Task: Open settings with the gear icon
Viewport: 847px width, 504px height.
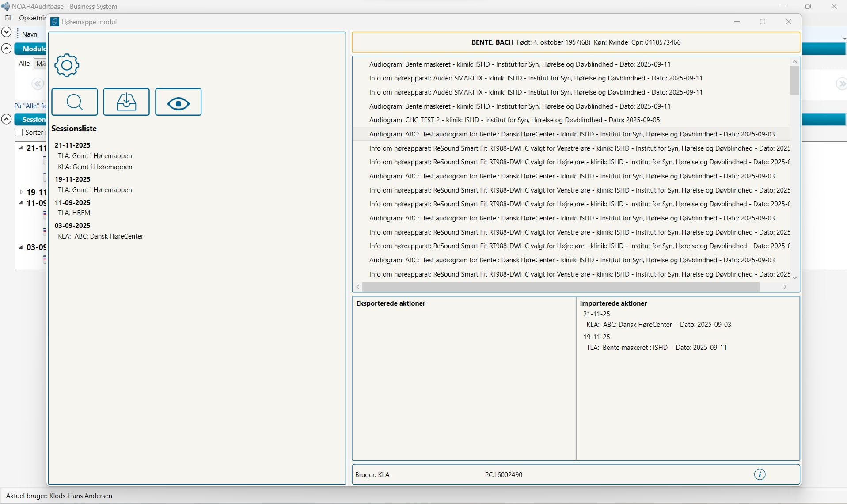Action: pos(67,65)
